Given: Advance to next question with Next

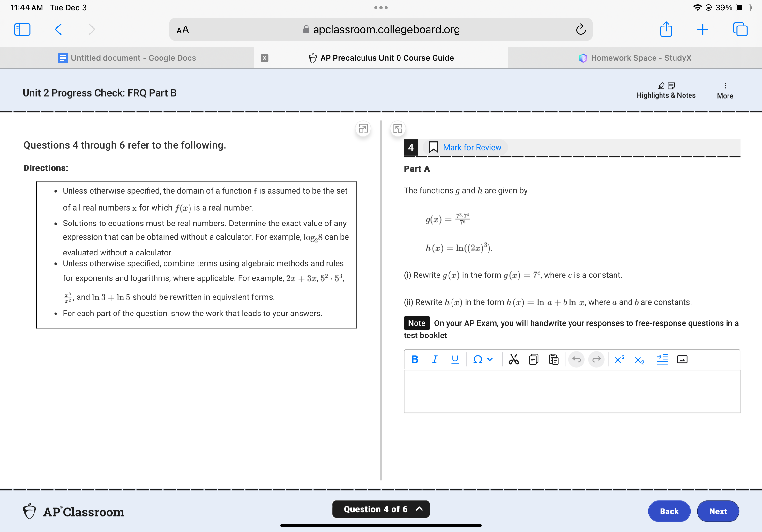Looking at the screenshot, I should pos(718,511).
